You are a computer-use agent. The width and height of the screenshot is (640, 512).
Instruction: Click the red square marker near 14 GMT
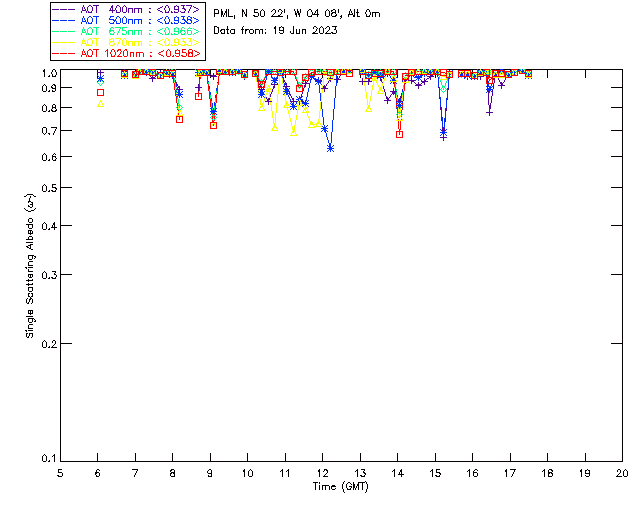399,134
